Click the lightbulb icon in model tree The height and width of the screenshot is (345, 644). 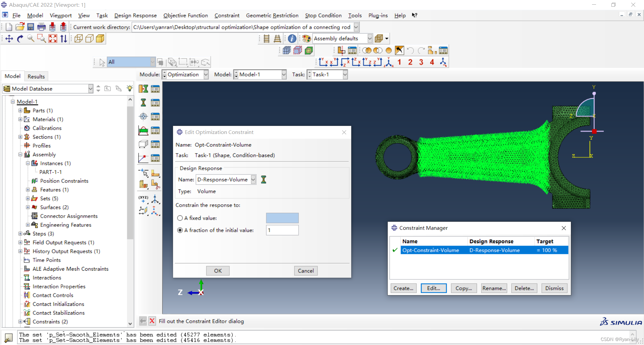(129, 88)
